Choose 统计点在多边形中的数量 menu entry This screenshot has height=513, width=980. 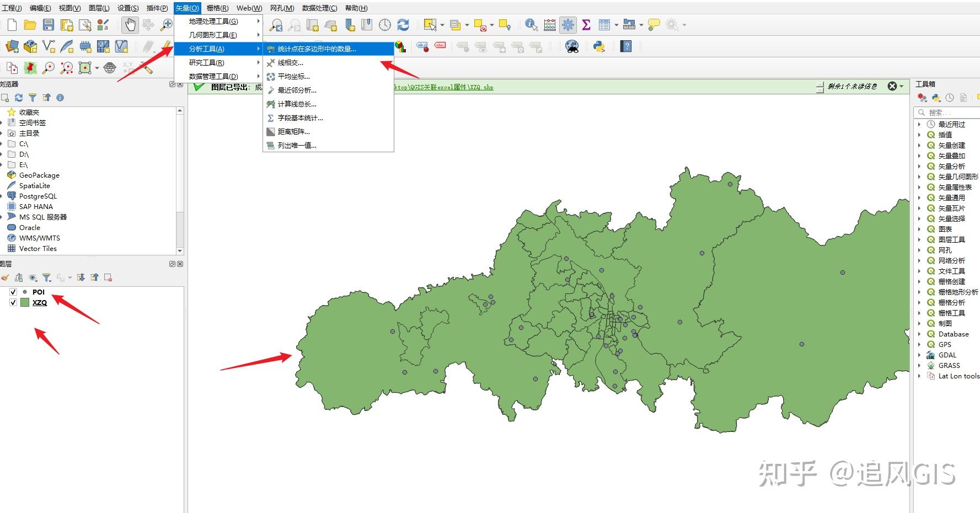point(317,49)
